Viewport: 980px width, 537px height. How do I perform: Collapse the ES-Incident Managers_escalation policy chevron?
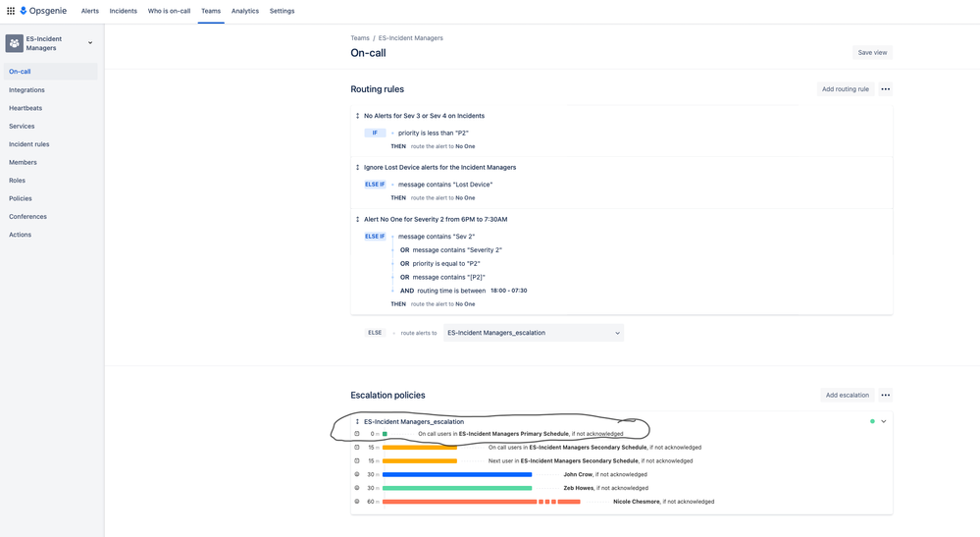(884, 421)
